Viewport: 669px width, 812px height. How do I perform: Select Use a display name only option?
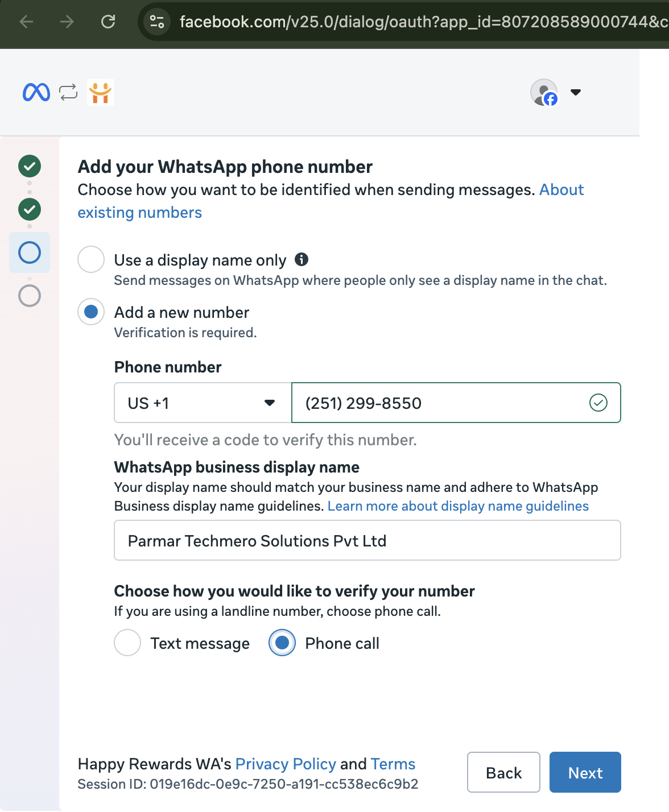[x=91, y=260]
